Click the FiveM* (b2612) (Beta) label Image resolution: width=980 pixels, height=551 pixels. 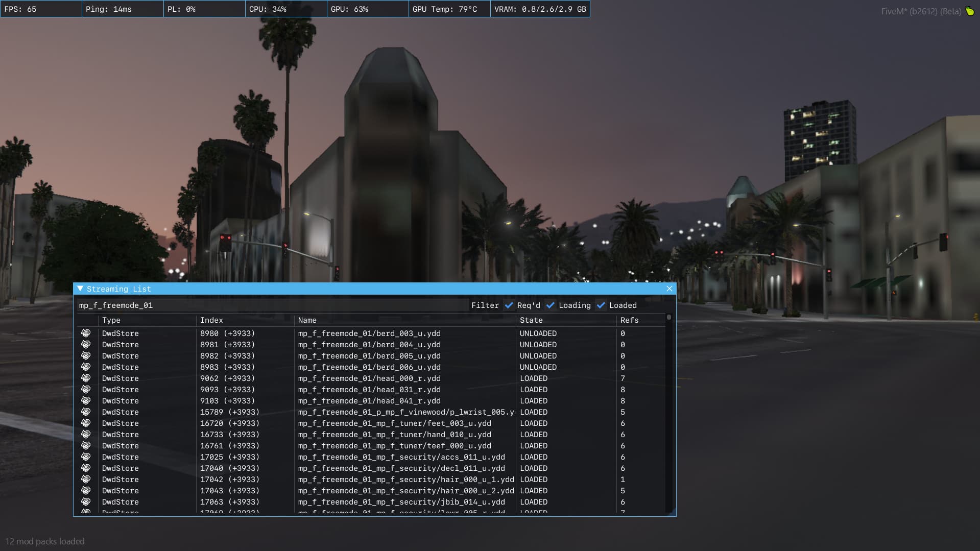click(921, 11)
